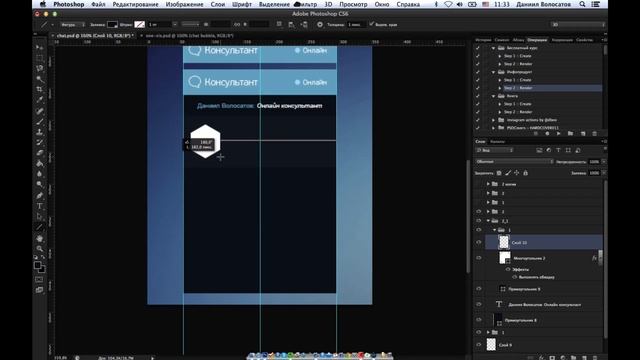640x360 pixels.
Task: Filter layers by type layers icon
Action: pyautogui.click(x=558, y=150)
